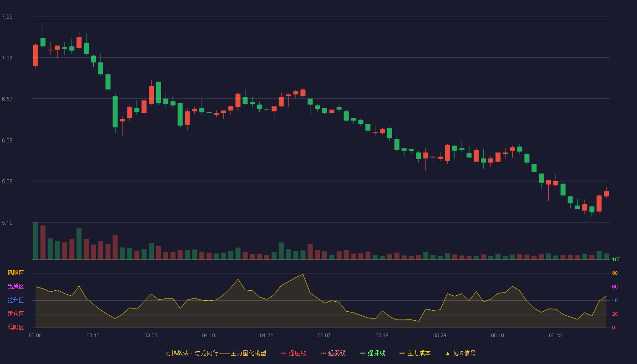Click the 03-06 date label

coord(35,335)
